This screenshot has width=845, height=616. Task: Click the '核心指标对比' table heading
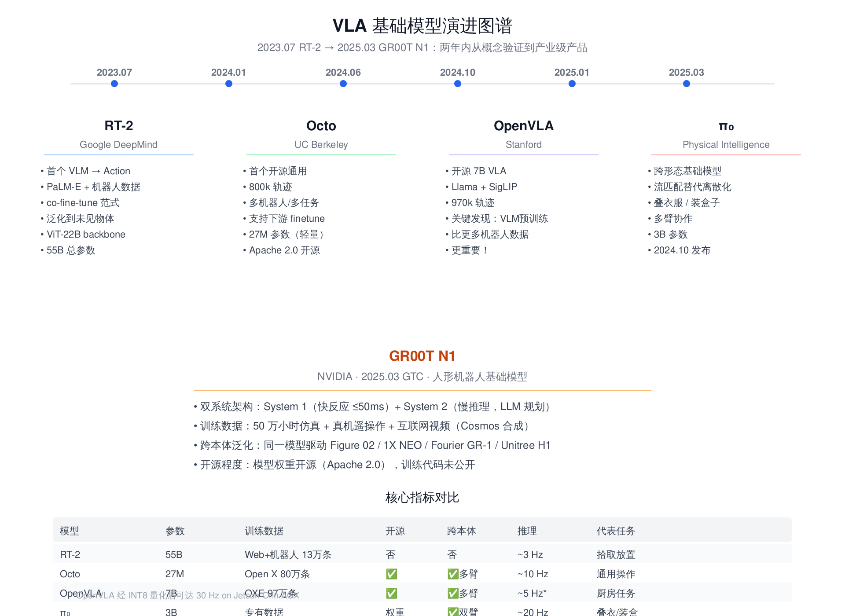click(422, 498)
